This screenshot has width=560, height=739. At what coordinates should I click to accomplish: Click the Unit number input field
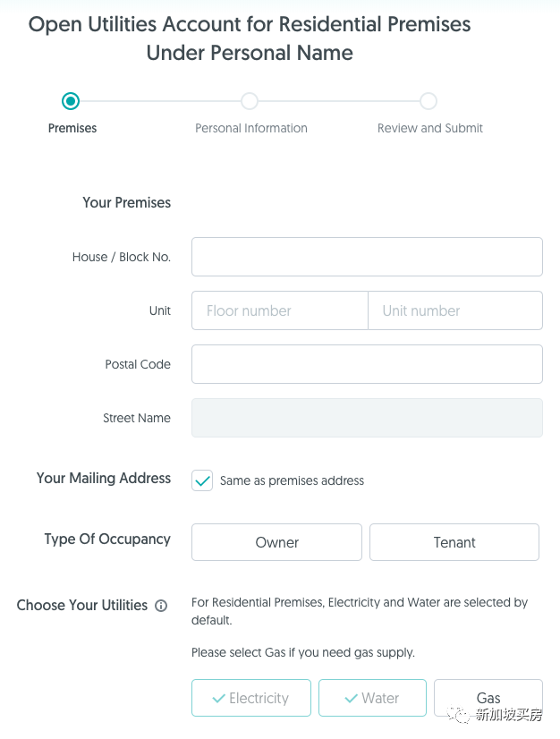click(455, 310)
